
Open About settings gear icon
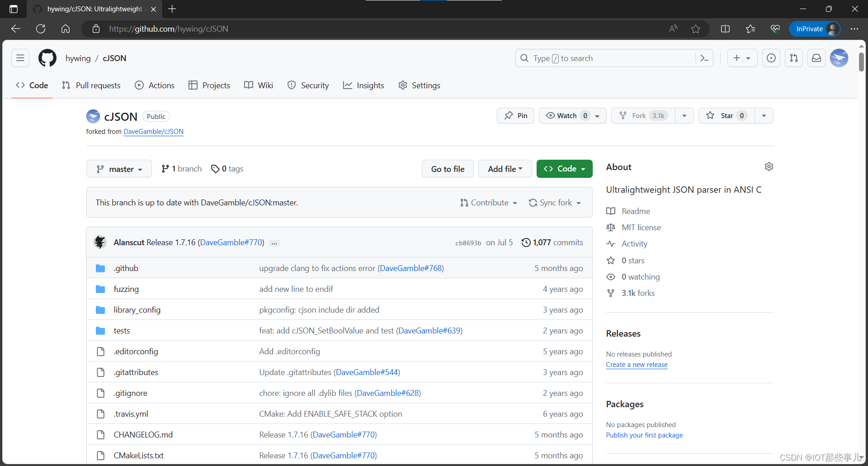click(769, 167)
